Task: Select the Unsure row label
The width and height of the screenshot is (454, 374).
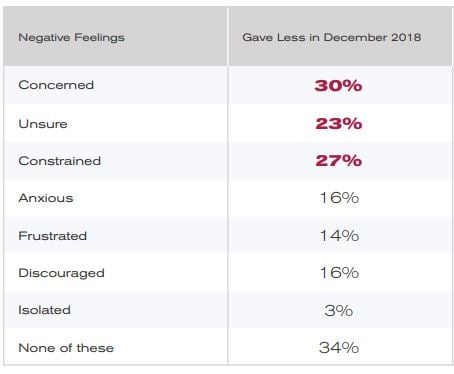Action: 43,124
